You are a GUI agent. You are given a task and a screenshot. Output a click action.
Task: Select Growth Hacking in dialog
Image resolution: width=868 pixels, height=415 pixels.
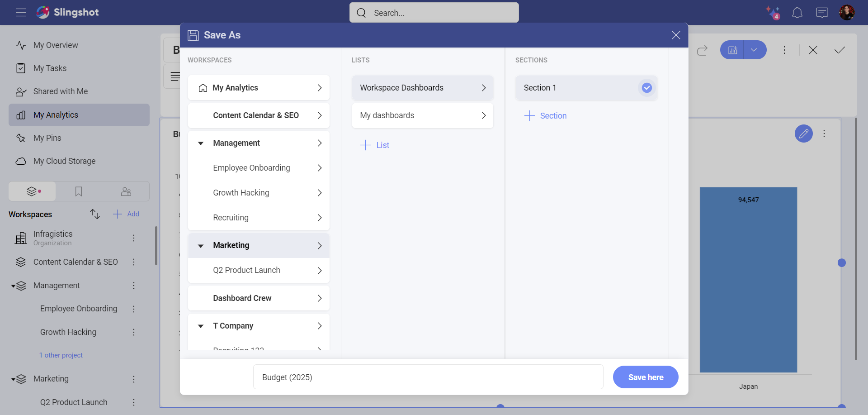coord(259,193)
